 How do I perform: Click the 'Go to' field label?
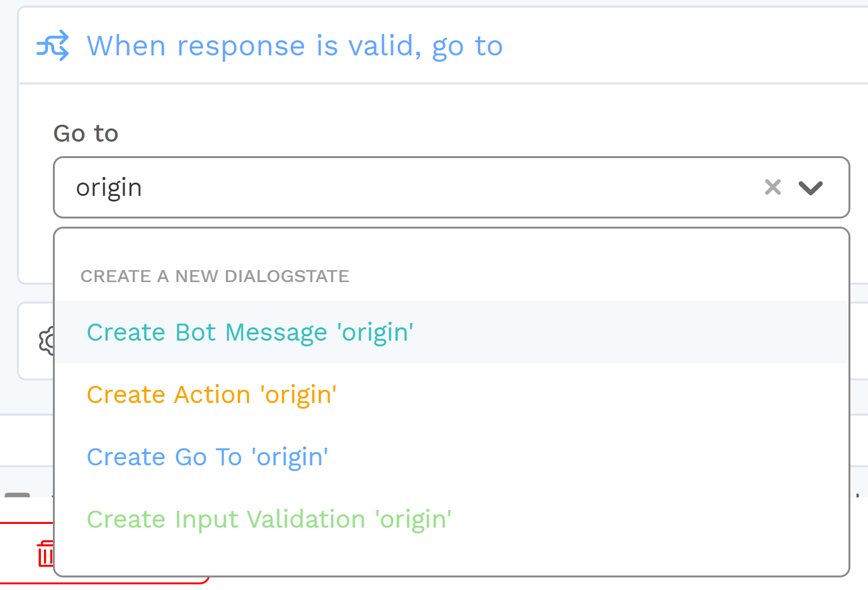[x=86, y=133]
